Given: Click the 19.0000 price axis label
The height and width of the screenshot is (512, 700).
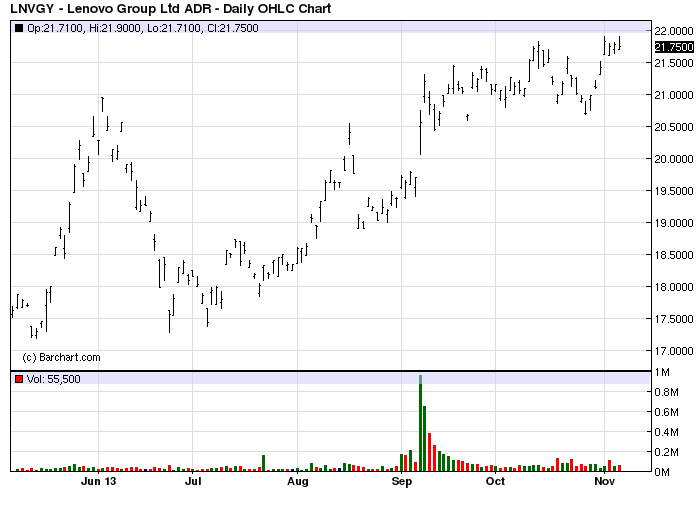Looking at the screenshot, I should tap(674, 223).
